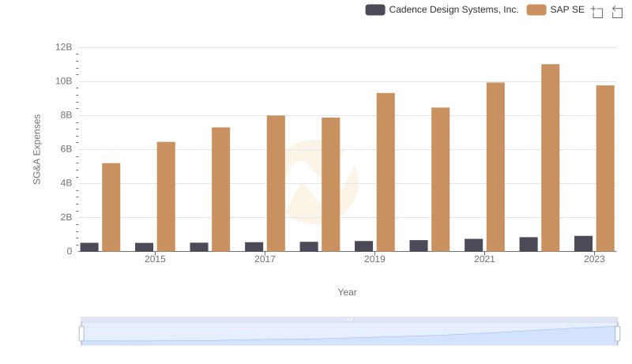Click the 2019 x-axis label

coord(374,259)
